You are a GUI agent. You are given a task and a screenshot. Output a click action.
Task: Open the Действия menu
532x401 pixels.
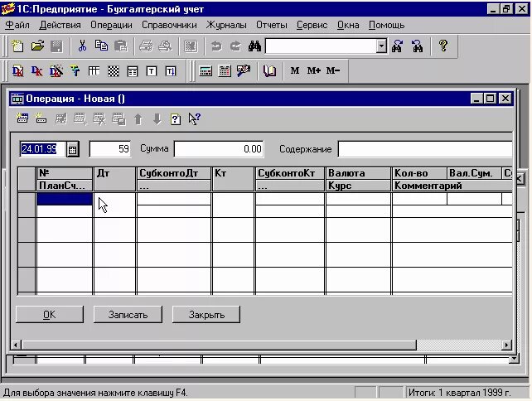pos(60,25)
